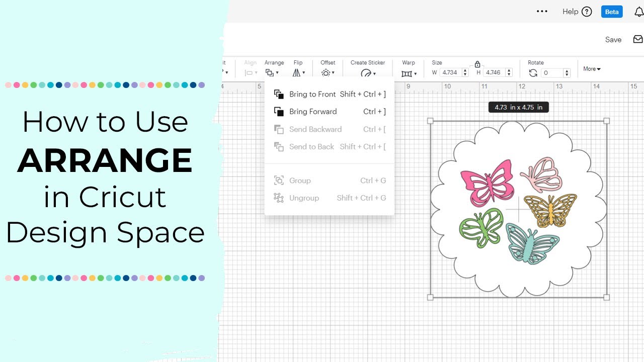Click the Rotate icon in toolbar

pos(533,73)
